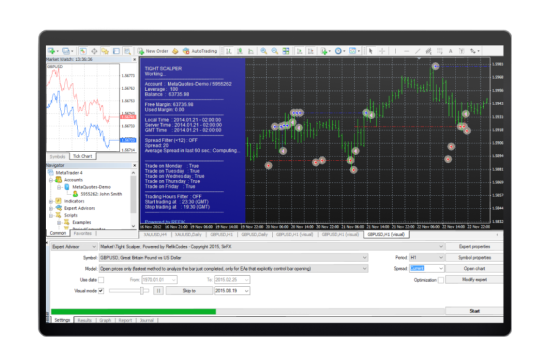Viewport: 547px width, 361px height.
Task: Switch to XAUUSD,H4 chart tab
Action: point(155,234)
